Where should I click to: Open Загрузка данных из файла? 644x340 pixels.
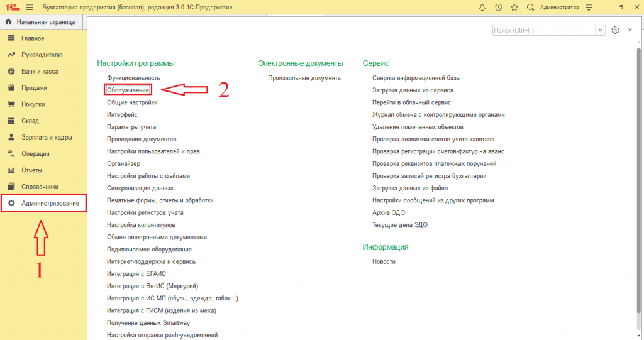click(410, 188)
